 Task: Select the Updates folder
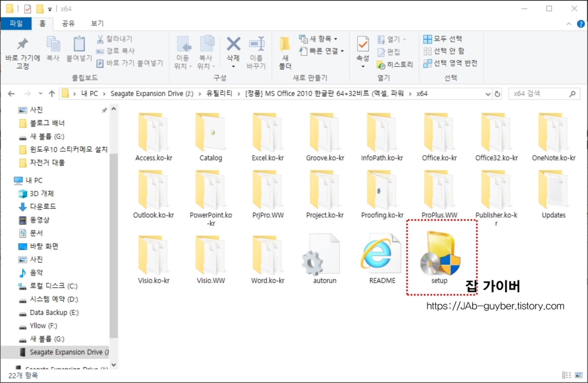click(553, 194)
